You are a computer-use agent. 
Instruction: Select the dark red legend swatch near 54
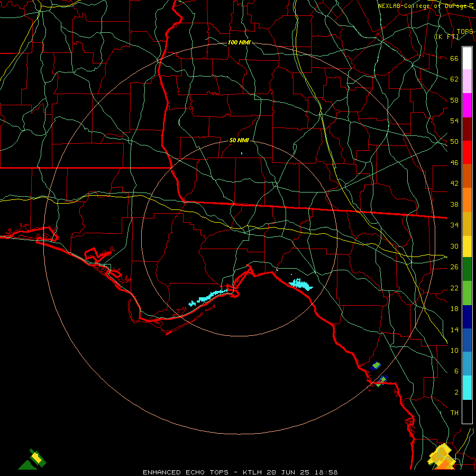[x=467, y=129]
